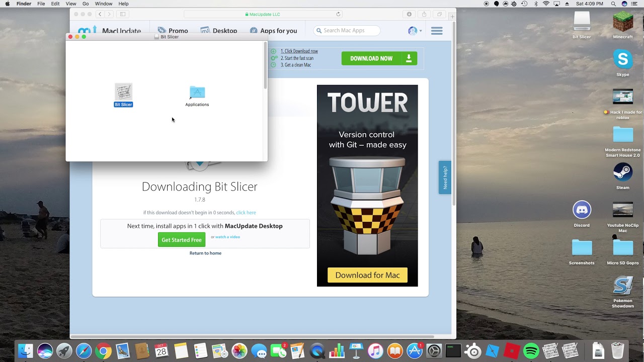This screenshot has width=644, height=362.
Task: Open the Bluetooth status menu
Action: [536, 4]
